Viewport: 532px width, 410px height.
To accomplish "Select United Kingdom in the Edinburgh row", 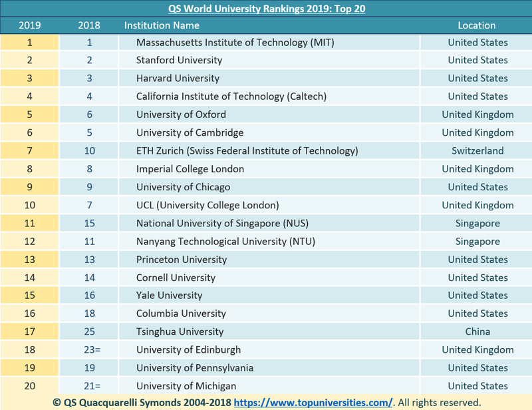I will point(477,349).
